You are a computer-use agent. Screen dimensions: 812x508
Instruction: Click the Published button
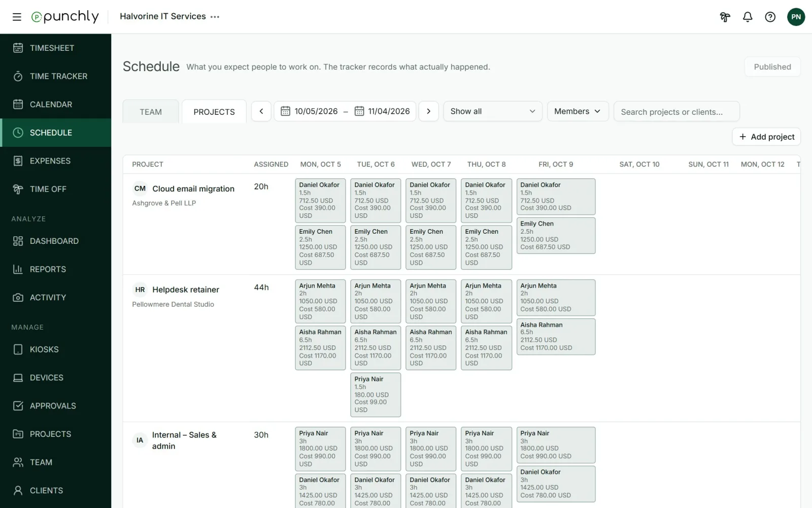click(x=772, y=67)
